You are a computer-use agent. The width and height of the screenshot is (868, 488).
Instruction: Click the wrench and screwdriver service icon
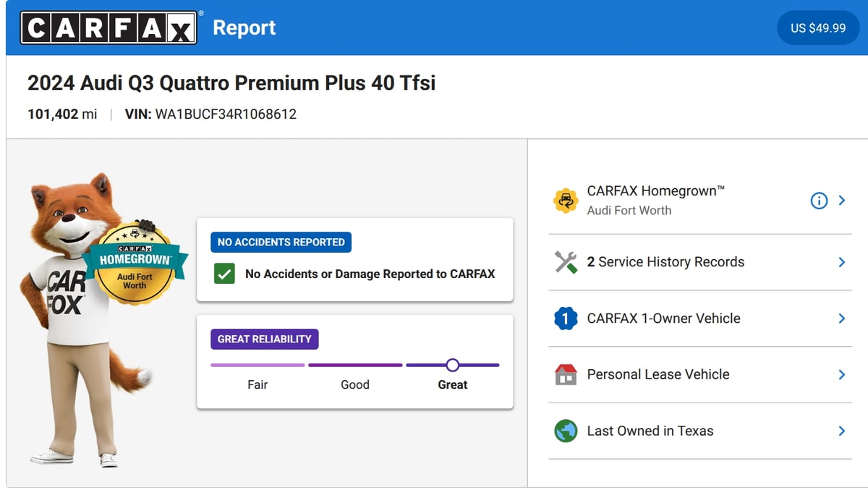pyautogui.click(x=566, y=262)
